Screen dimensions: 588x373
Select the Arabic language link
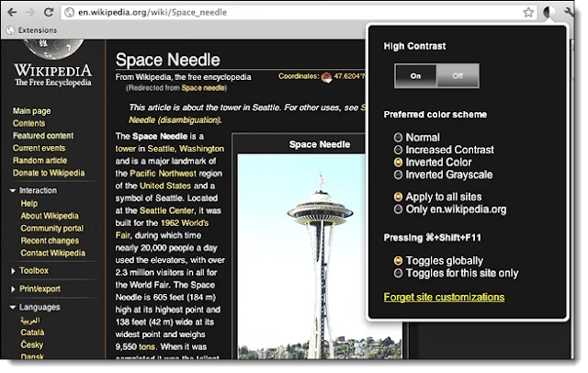[x=30, y=321]
